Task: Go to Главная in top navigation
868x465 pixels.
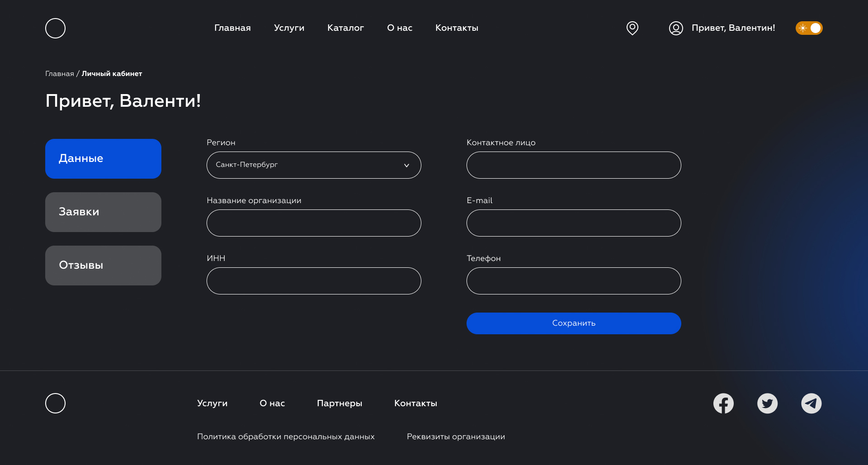Action: [x=232, y=28]
